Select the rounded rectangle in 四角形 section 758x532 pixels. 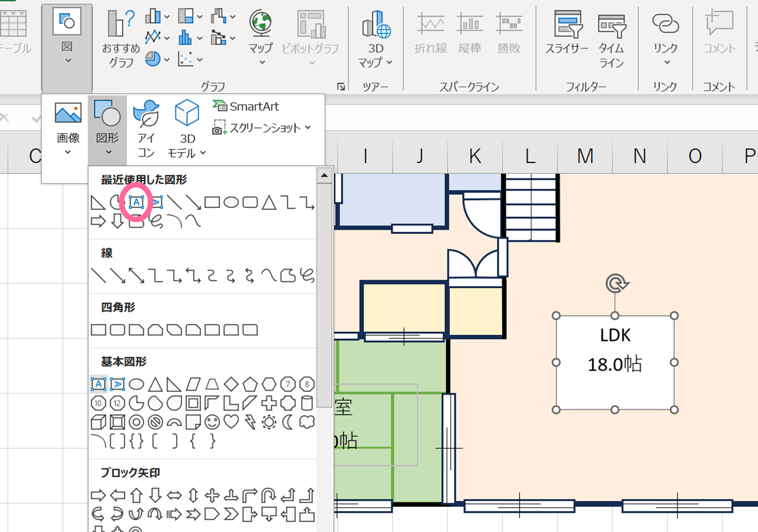pos(118,330)
